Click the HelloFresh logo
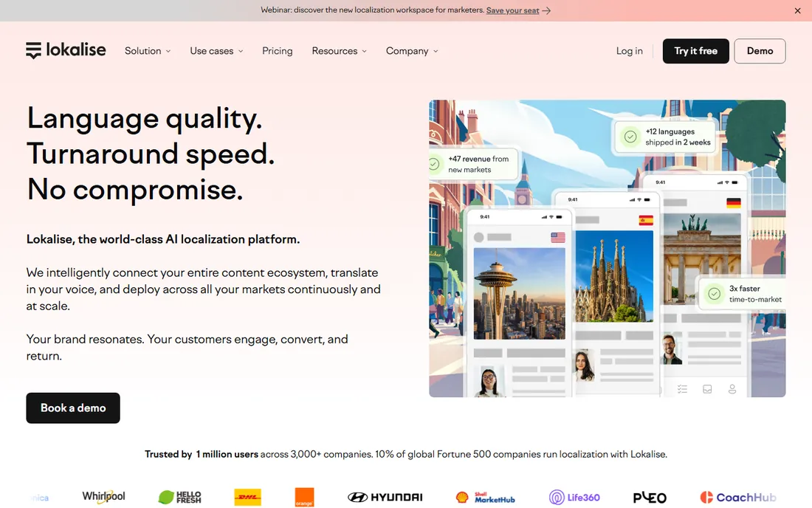 pyautogui.click(x=179, y=497)
